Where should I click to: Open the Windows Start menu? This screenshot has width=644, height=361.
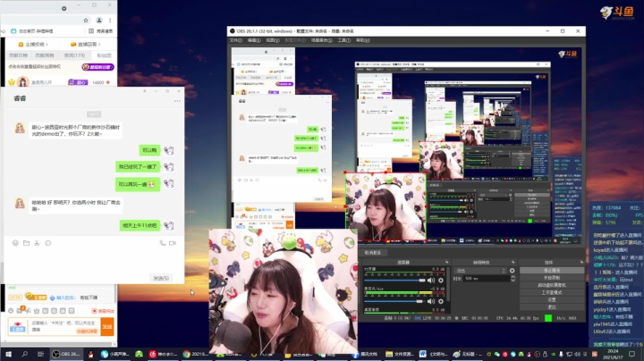point(8,354)
